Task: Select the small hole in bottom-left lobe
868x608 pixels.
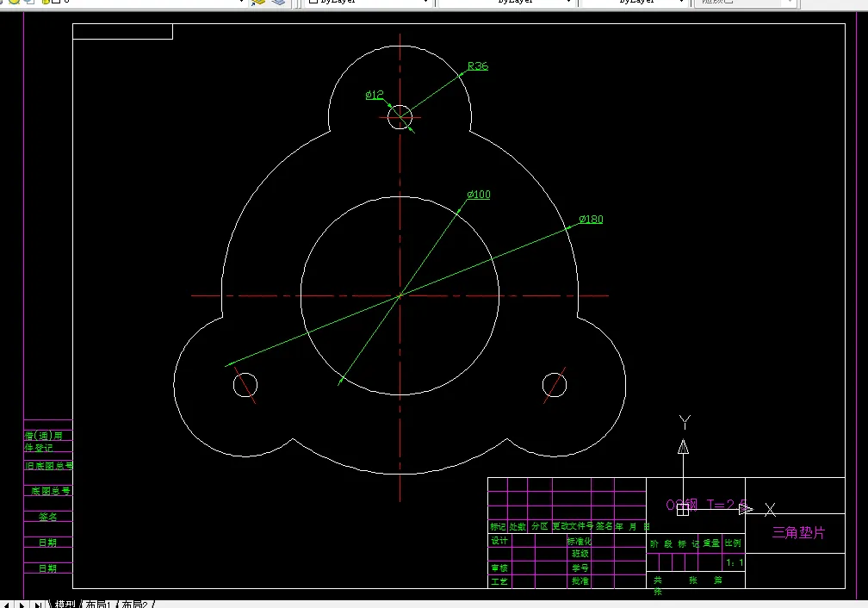Action: point(245,386)
